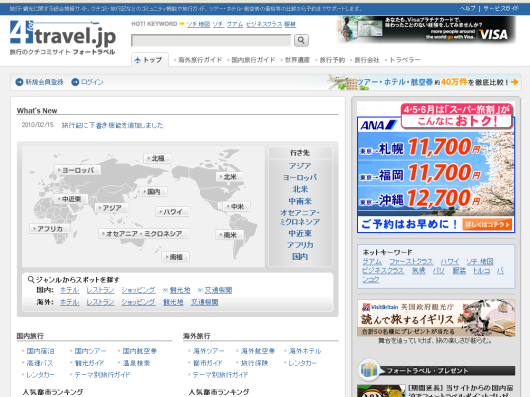Open 海外 ショッピング genre link
Image resolution: width=530 pixels, height=397 pixels.
pos(138,302)
